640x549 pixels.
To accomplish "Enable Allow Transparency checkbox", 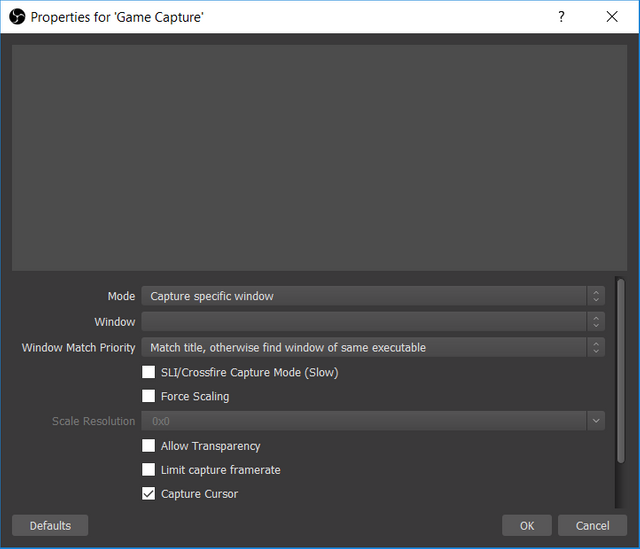I will click(x=149, y=446).
